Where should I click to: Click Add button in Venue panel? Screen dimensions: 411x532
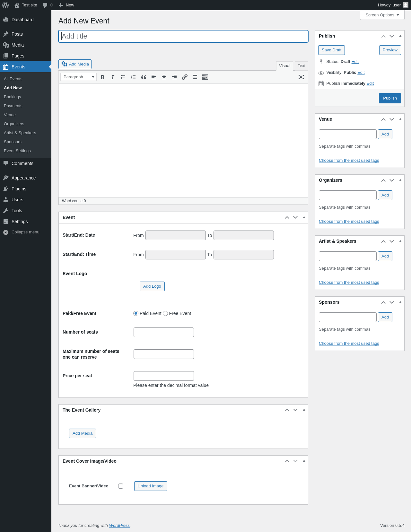coord(385,134)
